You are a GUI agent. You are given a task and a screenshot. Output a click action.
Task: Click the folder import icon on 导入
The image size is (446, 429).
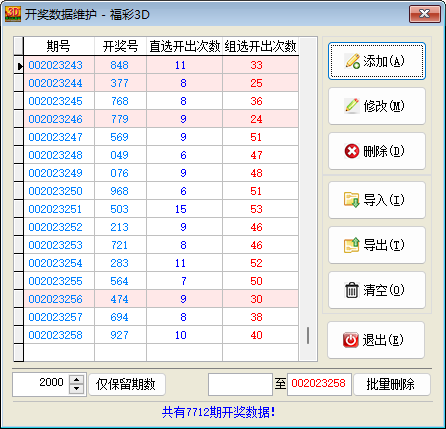(x=352, y=200)
